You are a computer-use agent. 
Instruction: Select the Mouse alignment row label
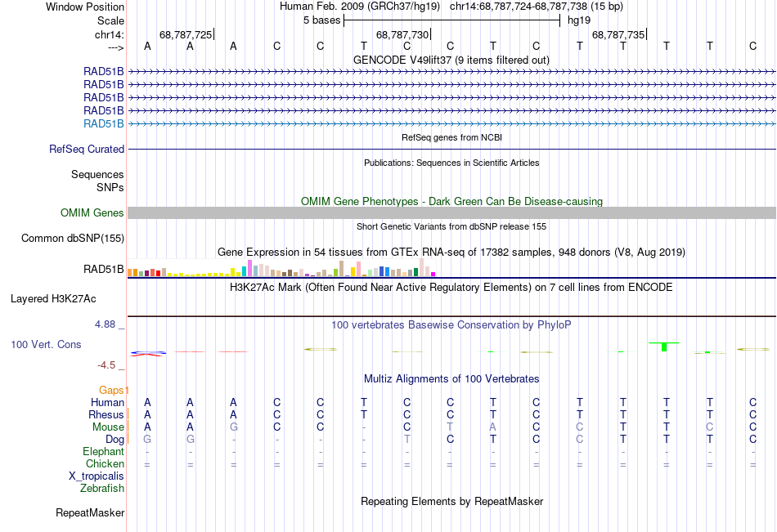108,427
